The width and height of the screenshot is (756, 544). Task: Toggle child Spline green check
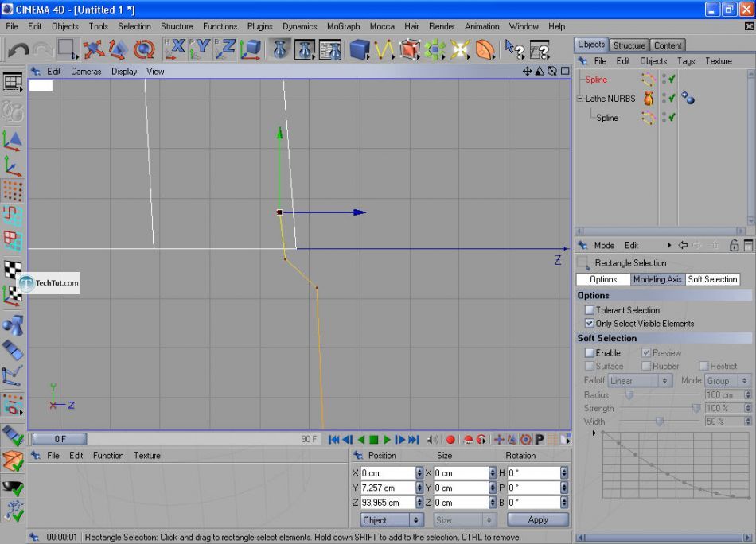click(x=672, y=117)
